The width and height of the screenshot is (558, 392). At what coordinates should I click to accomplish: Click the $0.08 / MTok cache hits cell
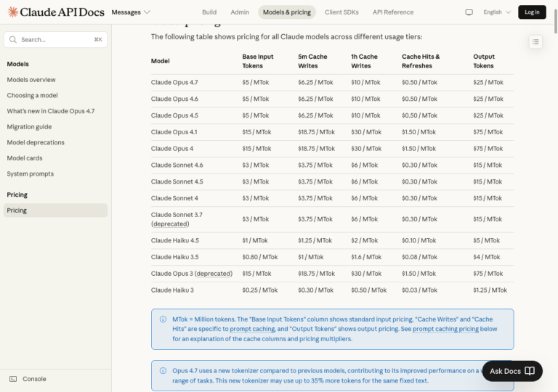click(419, 257)
